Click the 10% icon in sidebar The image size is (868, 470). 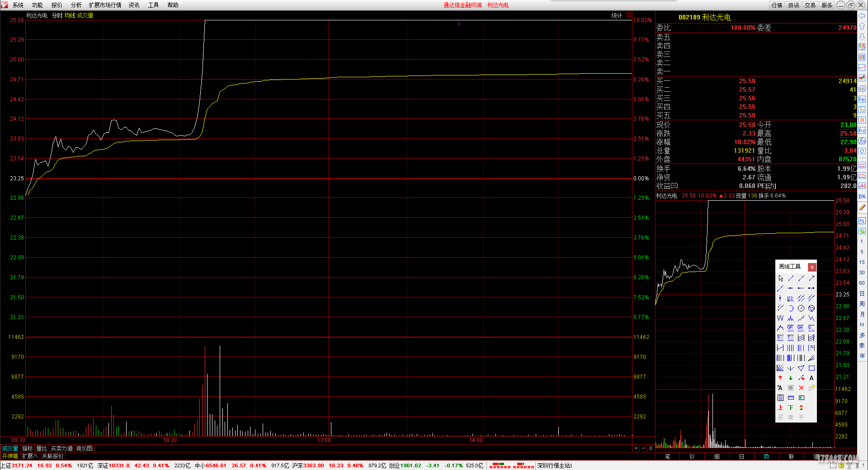862,197
